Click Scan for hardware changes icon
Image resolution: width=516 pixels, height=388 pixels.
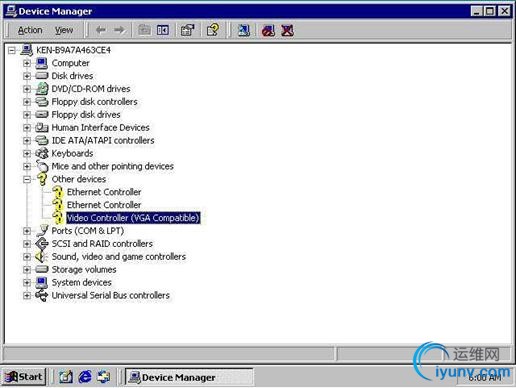tap(244, 30)
